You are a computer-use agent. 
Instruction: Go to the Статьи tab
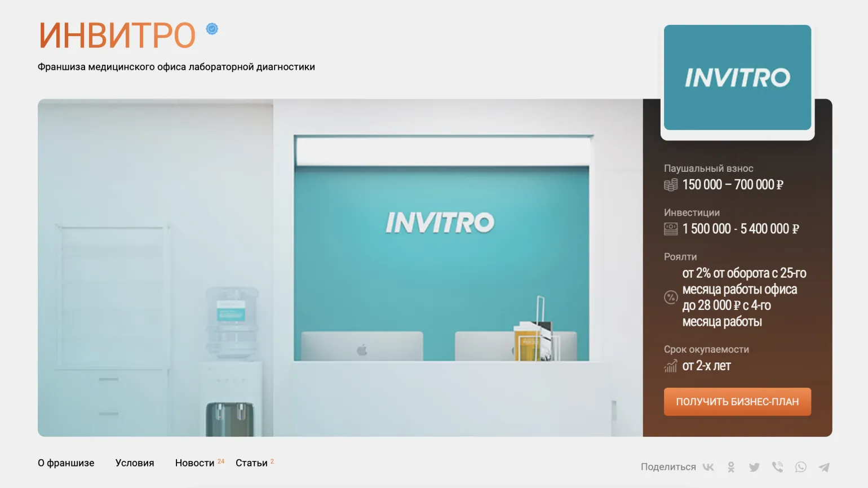(x=251, y=463)
